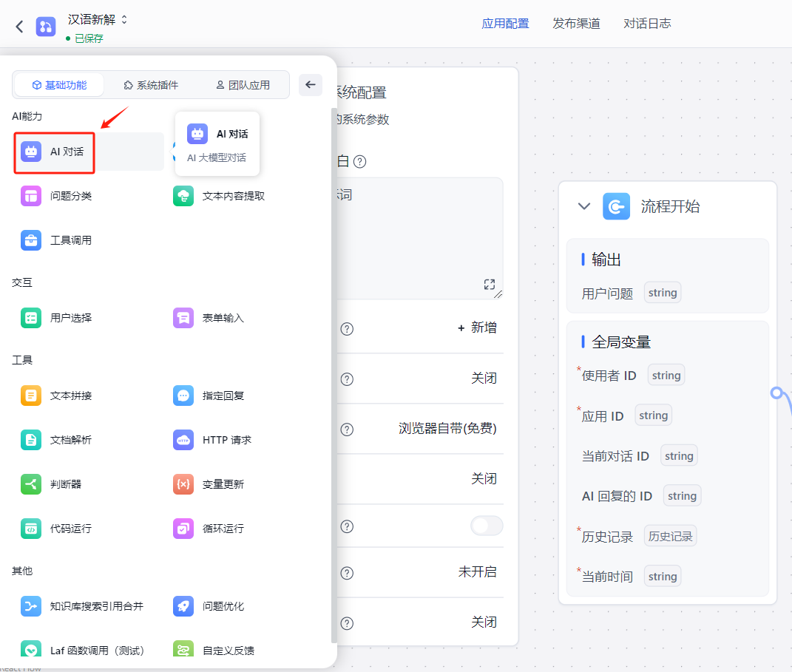Switch to 对话日志 tab

point(647,24)
